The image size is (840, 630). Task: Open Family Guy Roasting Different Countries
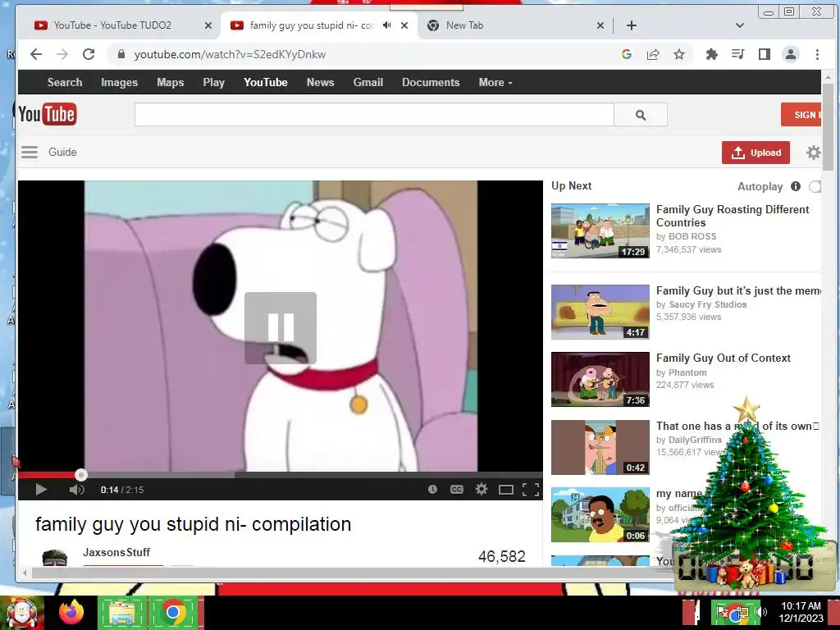(x=733, y=216)
